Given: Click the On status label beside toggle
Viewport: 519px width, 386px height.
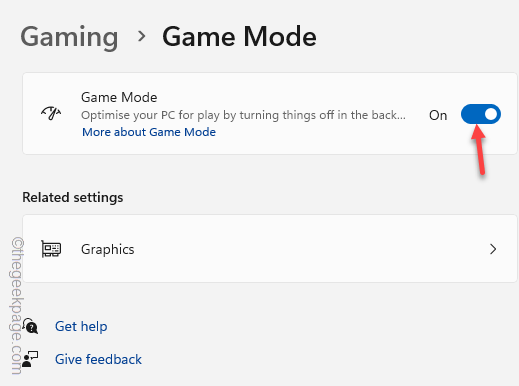Looking at the screenshot, I should coord(438,115).
